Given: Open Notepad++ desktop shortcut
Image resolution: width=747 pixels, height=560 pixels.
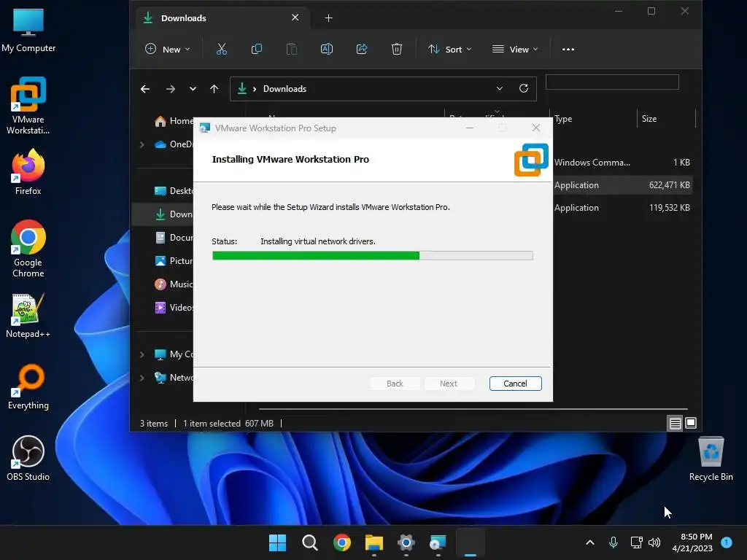Looking at the screenshot, I should tap(28, 315).
